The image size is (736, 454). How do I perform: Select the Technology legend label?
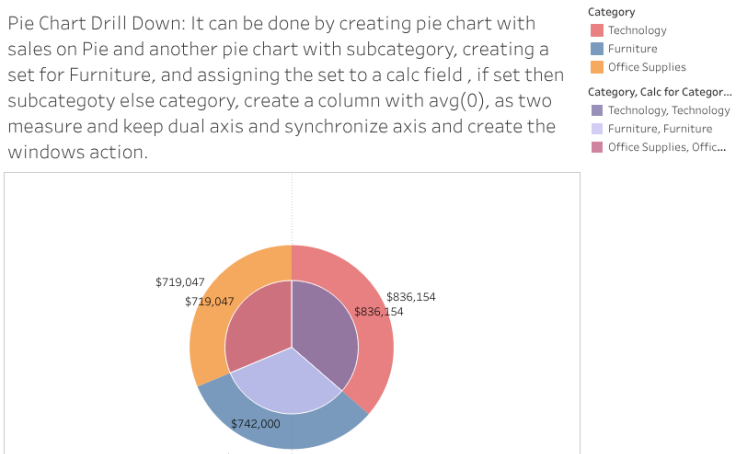click(637, 30)
